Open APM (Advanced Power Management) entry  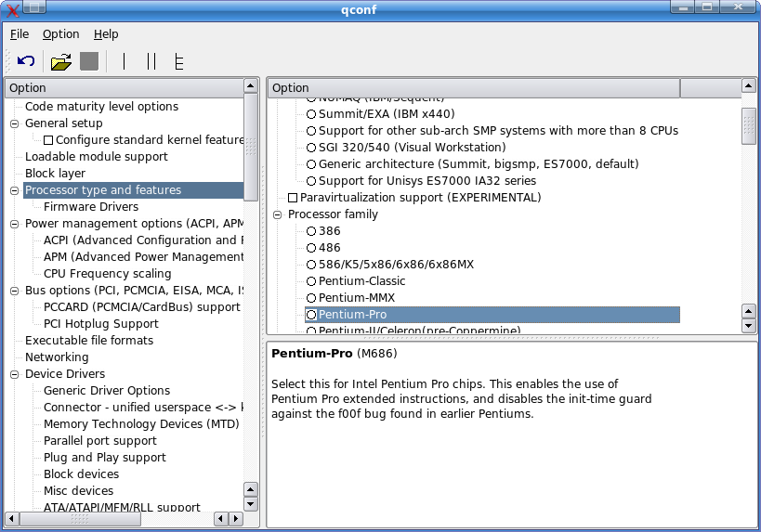[x=144, y=256]
